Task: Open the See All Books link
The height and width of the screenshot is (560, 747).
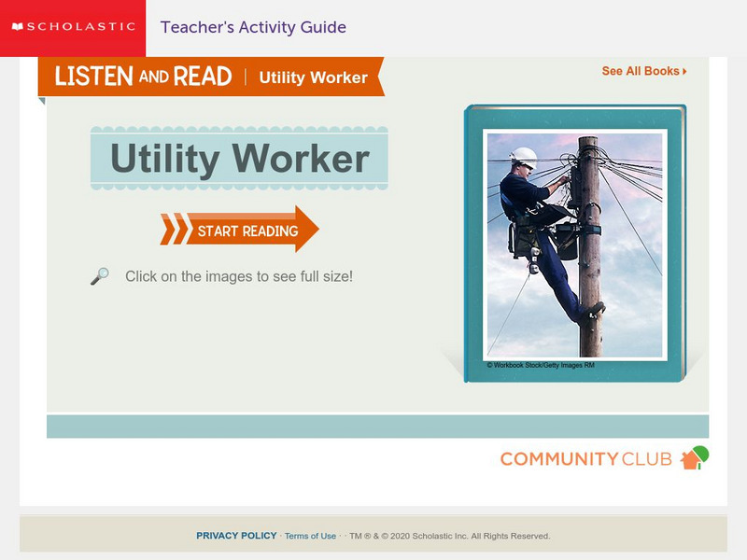Action: (x=641, y=70)
